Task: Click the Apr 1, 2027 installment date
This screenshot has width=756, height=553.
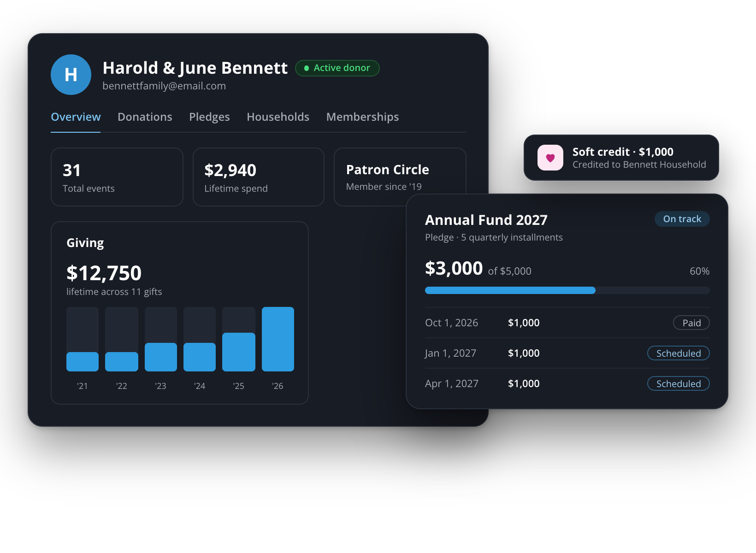Action: [452, 383]
